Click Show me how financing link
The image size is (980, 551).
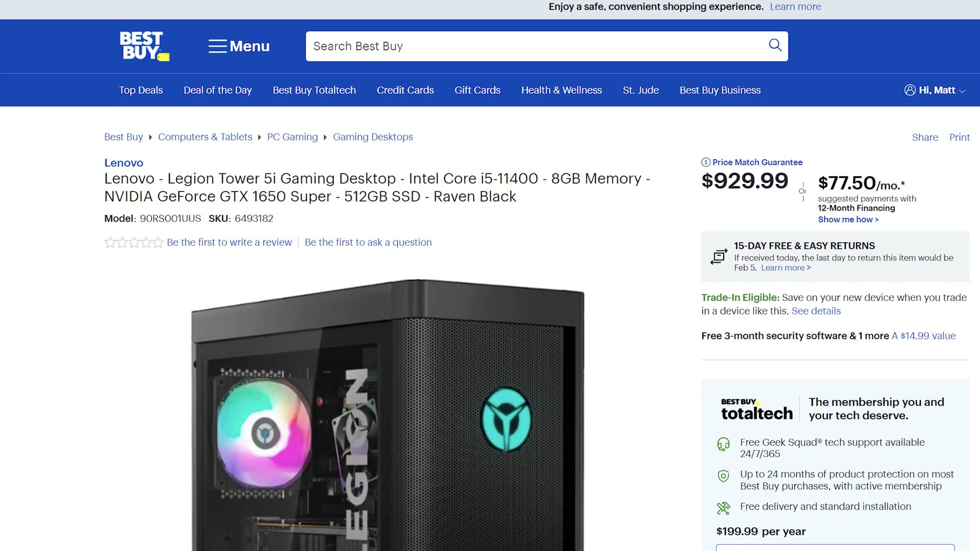[848, 219]
